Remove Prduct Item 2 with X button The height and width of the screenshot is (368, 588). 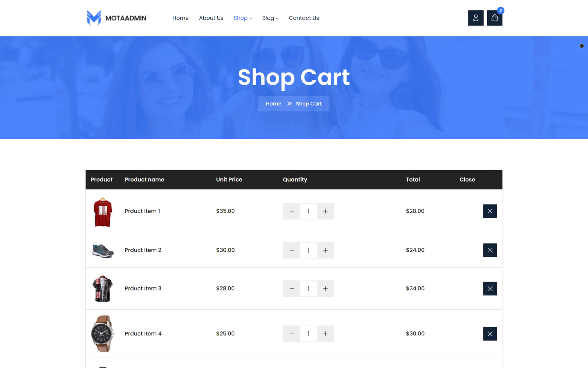point(490,250)
